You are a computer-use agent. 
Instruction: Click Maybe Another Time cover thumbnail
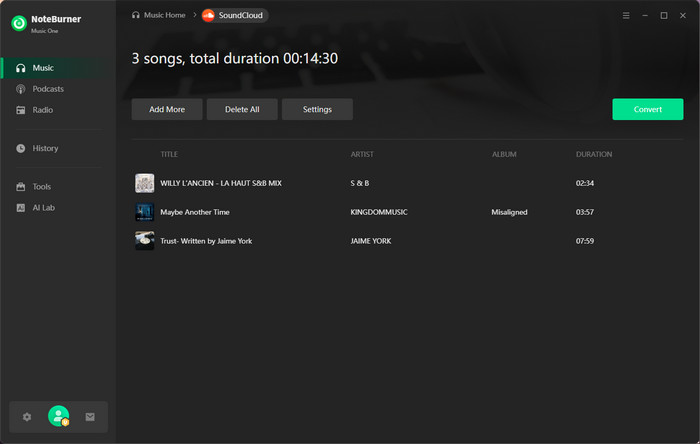pos(145,212)
